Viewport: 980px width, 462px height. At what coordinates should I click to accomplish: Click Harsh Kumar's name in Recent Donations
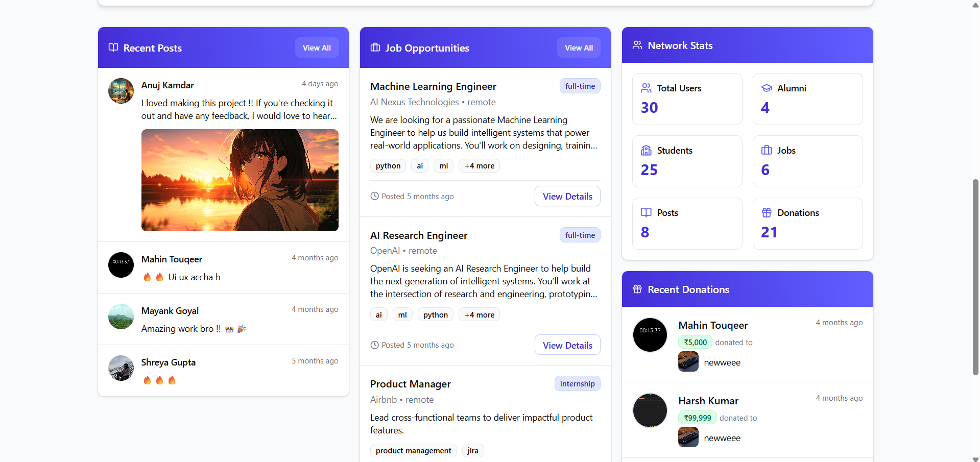708,401
